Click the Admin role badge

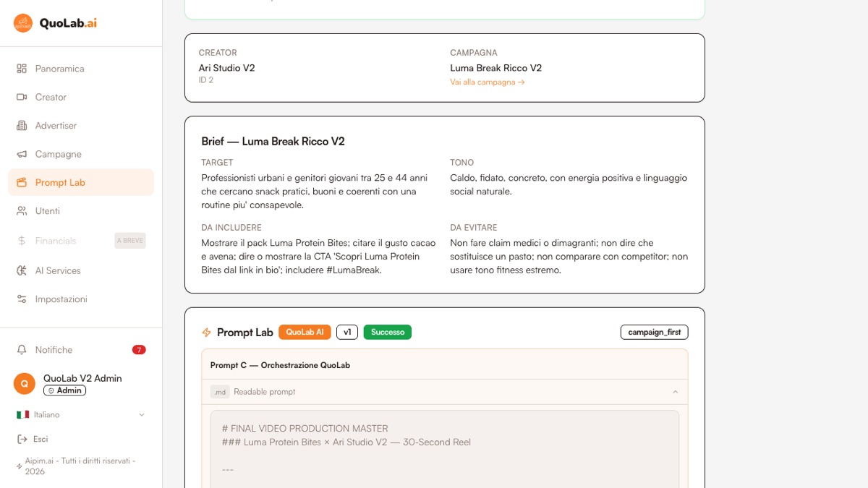tap(64, 390)
